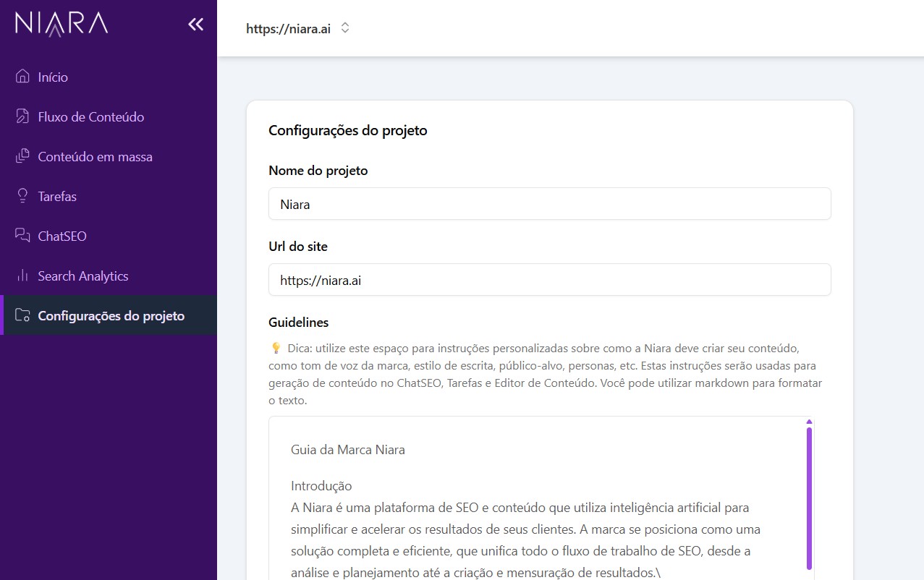Select Conteúdo em massa menu label
924x580 pixels.
(x=95, y=157)
